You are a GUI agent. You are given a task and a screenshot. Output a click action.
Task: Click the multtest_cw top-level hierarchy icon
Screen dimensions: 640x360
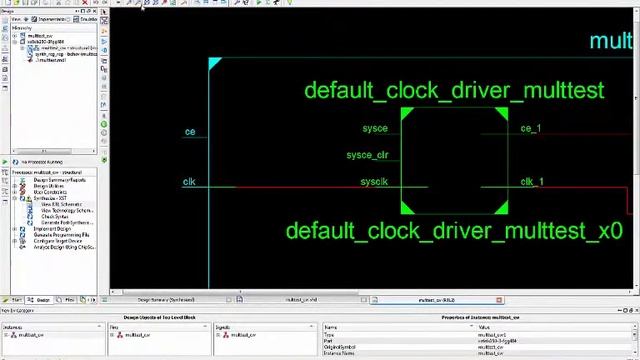(x=22, y=36)
